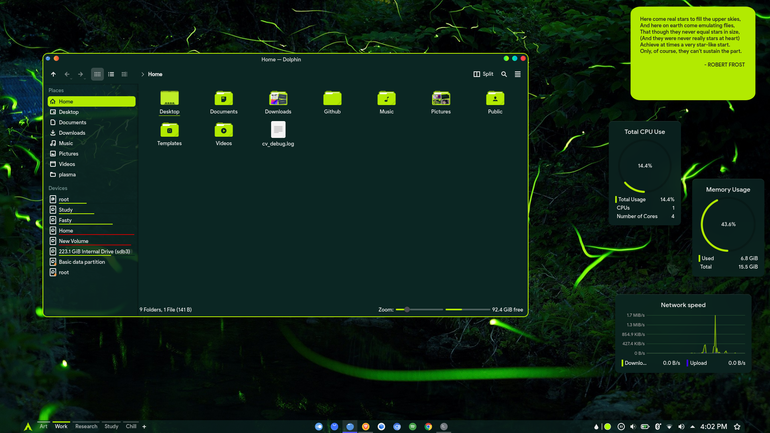Open the Github folder
770x433 pixels.
[x=332, y=103]
